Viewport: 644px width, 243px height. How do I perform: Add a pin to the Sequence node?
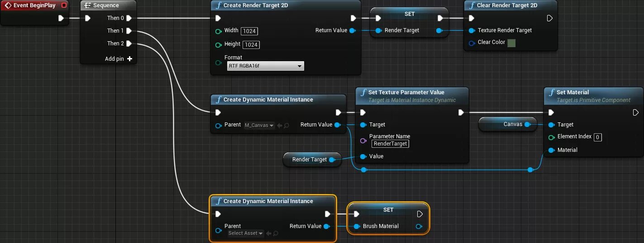pyautogui.click(x=119, y=59)
